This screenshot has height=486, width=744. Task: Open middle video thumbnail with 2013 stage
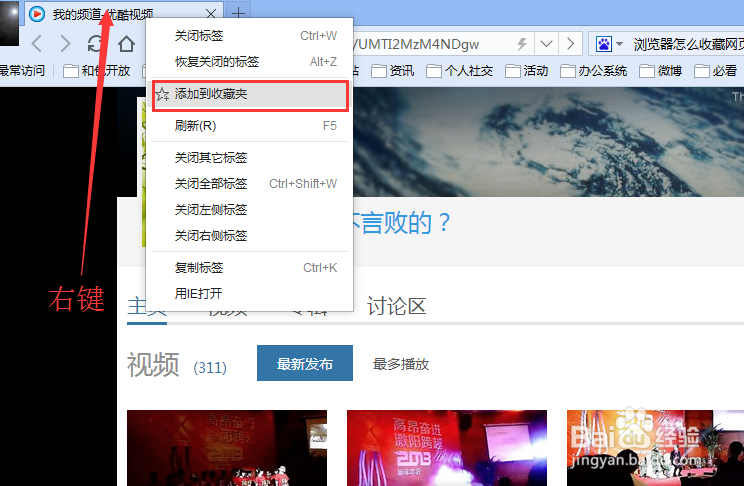coord(447,448)
